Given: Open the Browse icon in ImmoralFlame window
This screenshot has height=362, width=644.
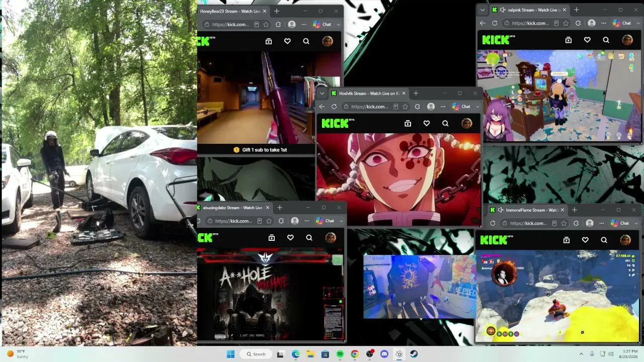Looking at the screenshot, I should [567, 240].
